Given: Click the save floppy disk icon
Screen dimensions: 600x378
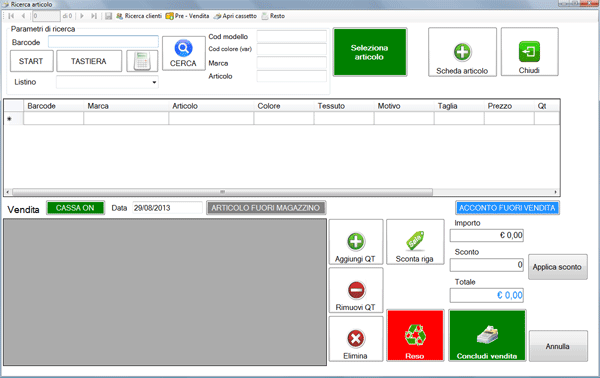Looking at the screenshot, I should pos(109,16).
